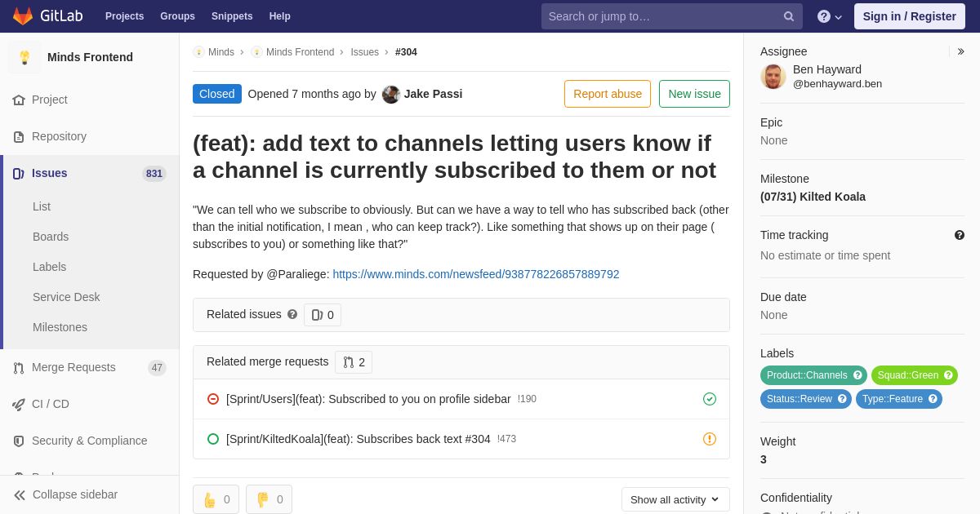
Task: Click the thumbs up emoji button
Action: click(216, 499)
